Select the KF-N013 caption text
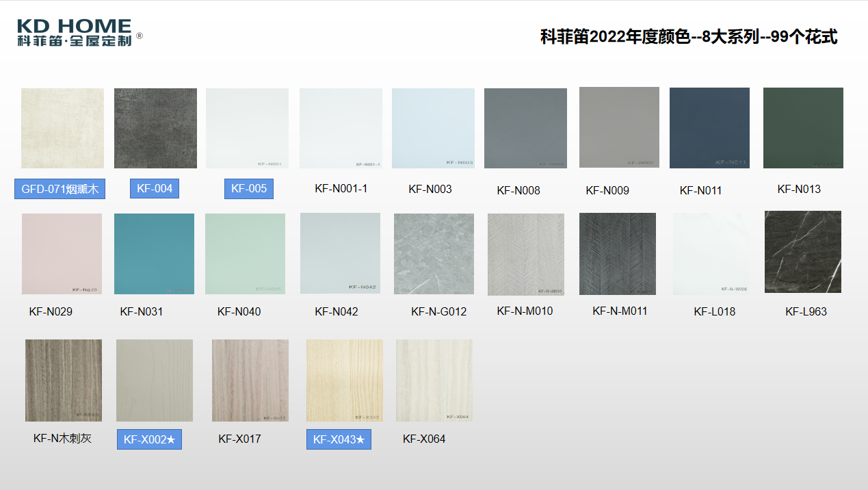The image size is (868, 490). (799, 189)
